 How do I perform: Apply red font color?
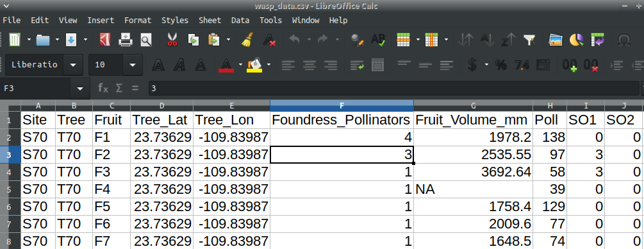(226, 65)
